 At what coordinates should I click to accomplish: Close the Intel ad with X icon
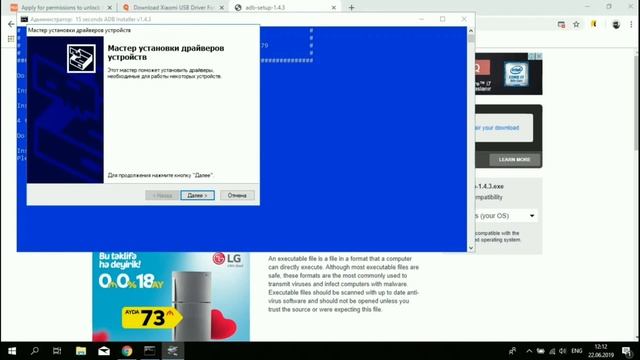point(539,56)
